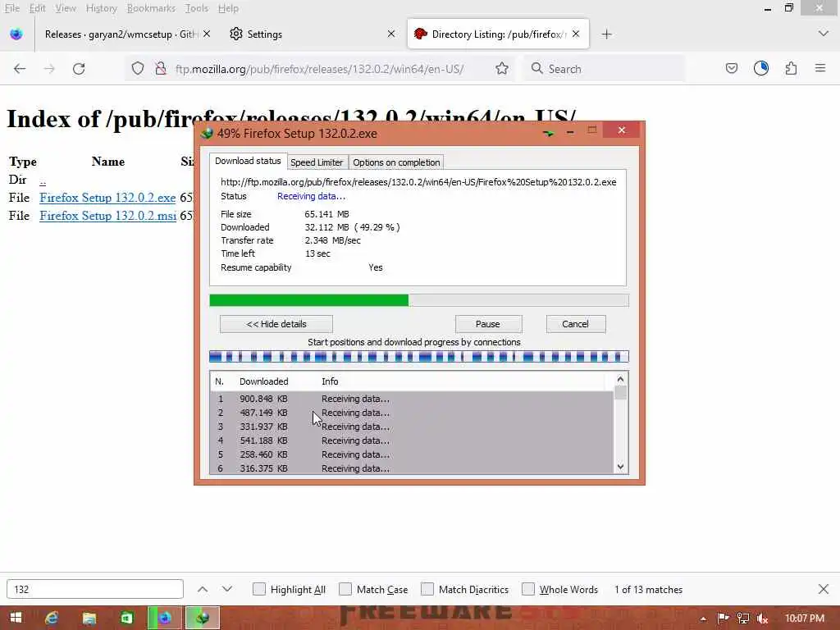The image size is (840, 630).
Task: Go back using the browser back arrow
Action: click(x=20, y=69)
